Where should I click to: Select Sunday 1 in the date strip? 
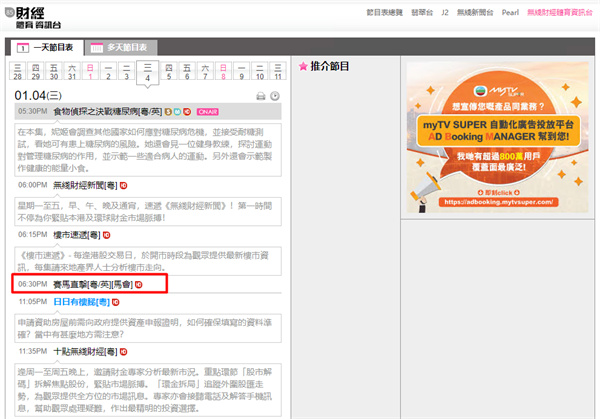tap(90, 72)
